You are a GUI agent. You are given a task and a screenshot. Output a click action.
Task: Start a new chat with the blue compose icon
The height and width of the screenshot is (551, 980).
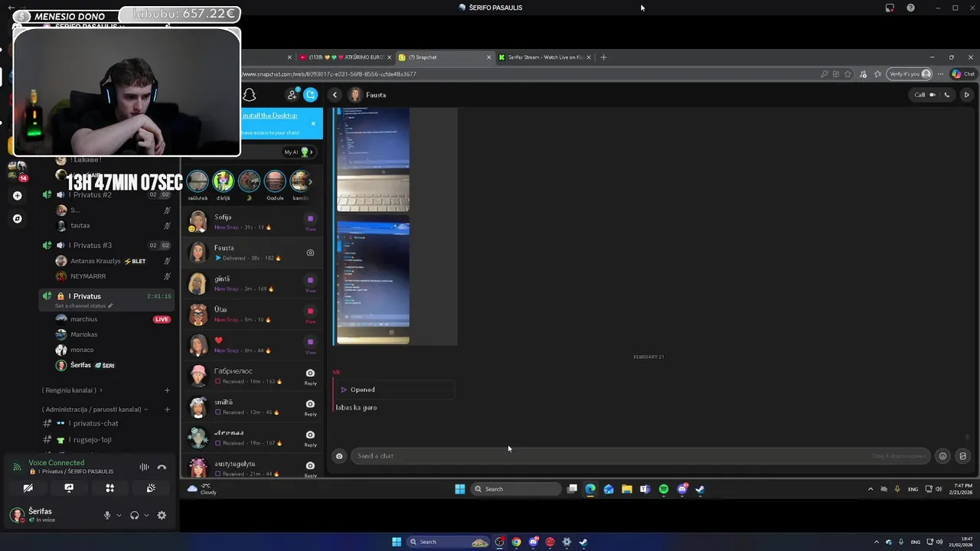coord(310,95)
